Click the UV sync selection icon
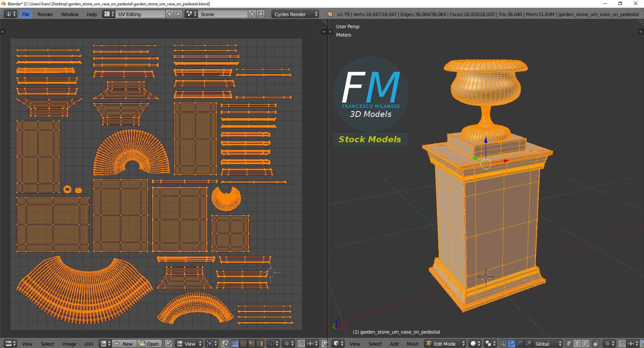 pyautogui.click(x=225, y=344)
